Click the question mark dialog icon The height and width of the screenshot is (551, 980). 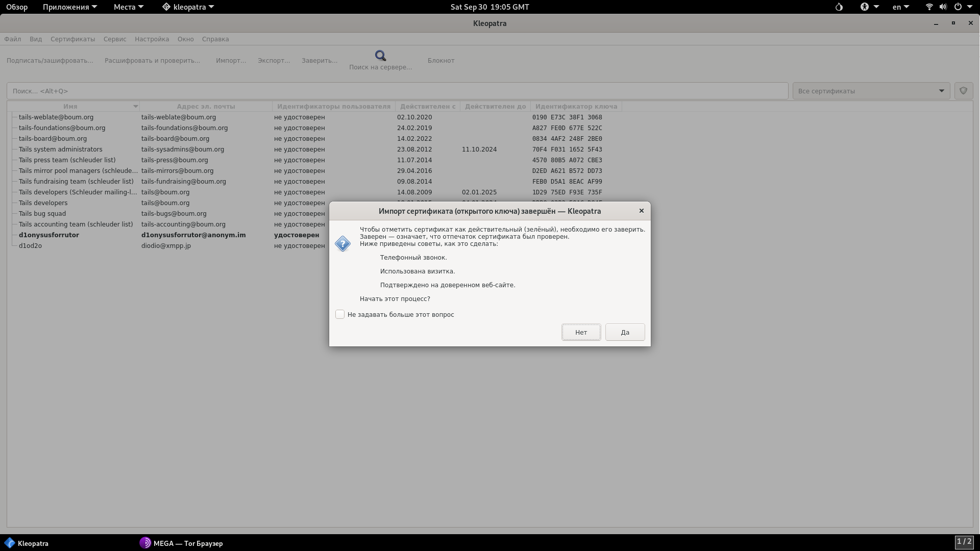pos(342,244)
